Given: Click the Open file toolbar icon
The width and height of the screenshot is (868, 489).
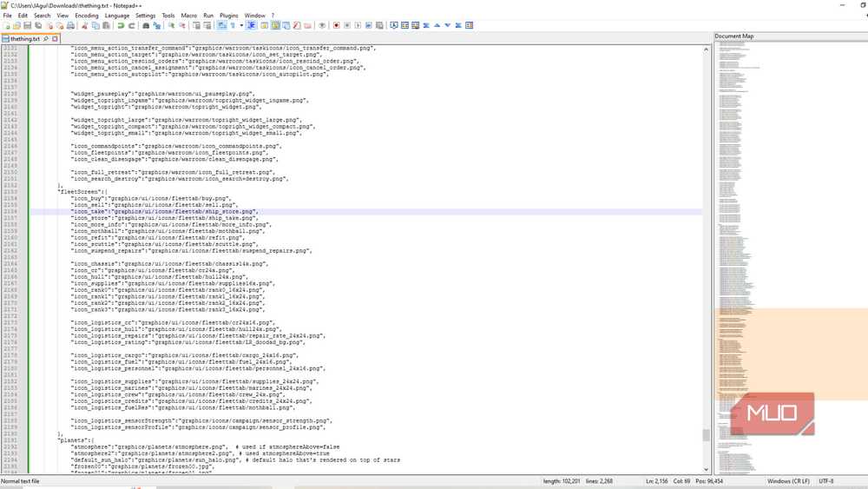Looking at the screenshot, I should pos(16,25).
